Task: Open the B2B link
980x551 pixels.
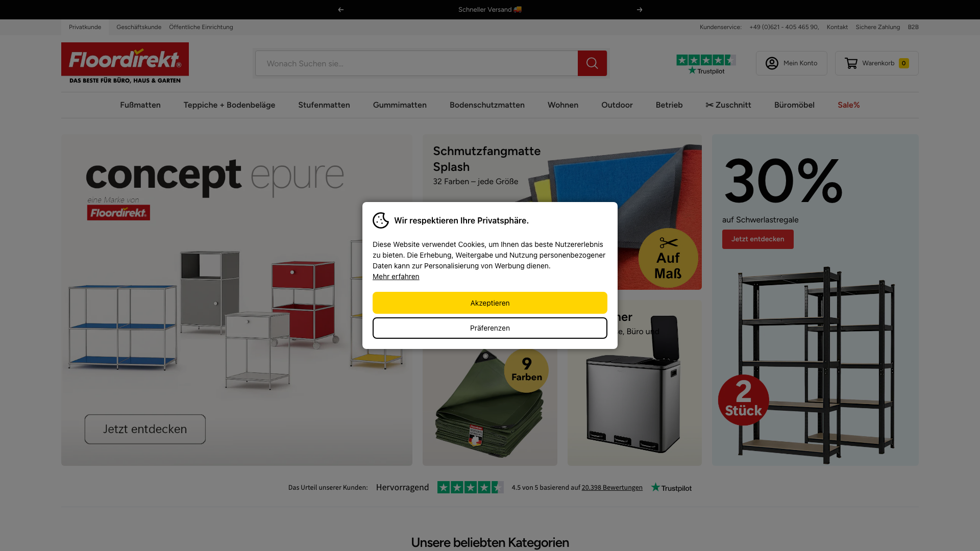Action: click(x=913, y=27)
